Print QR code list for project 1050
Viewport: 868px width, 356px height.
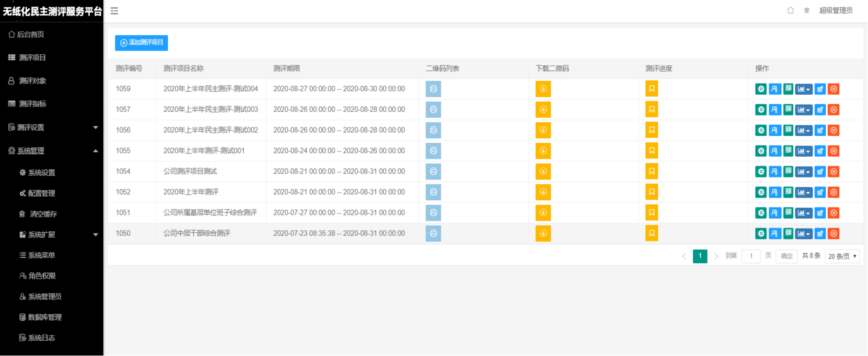point(433,233)
